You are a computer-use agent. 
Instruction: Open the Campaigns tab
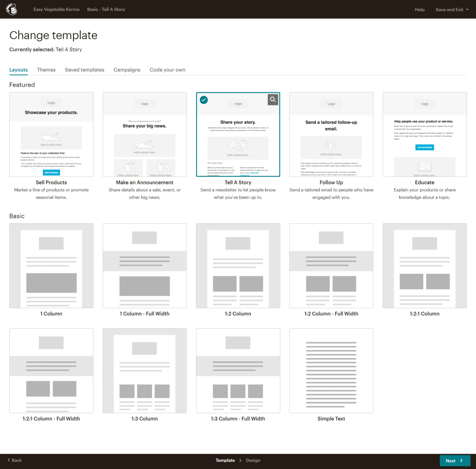click(x=127, y=70)
